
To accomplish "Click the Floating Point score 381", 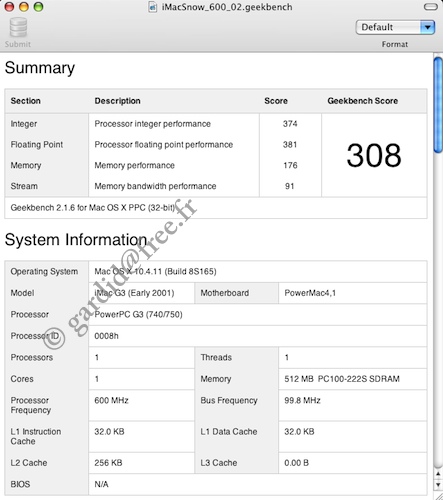I will click(290, 145).
